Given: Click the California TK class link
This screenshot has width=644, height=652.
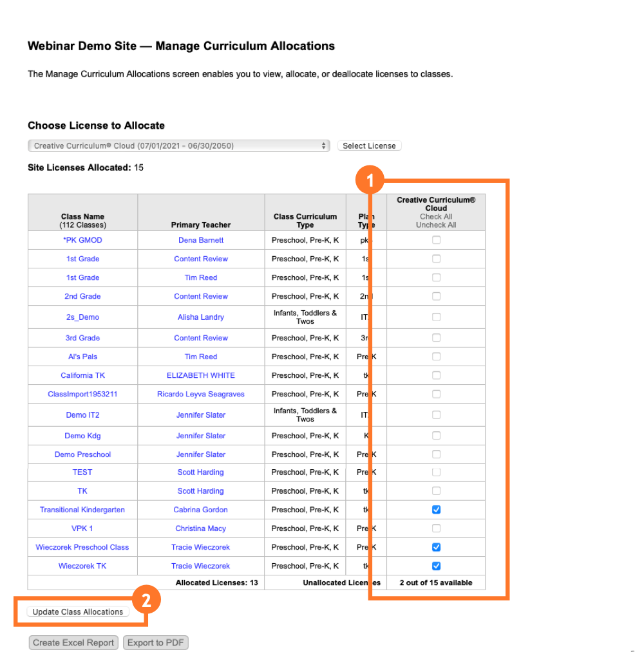Looking at the screenshot, I should tap(82, 375).
